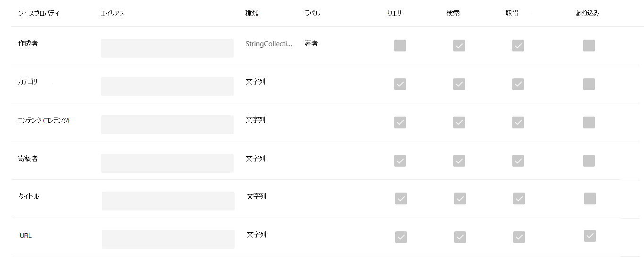Click the エイリアス input for カテゴリ
This screenshot has height=262, width=644.
tap(167, 86)
